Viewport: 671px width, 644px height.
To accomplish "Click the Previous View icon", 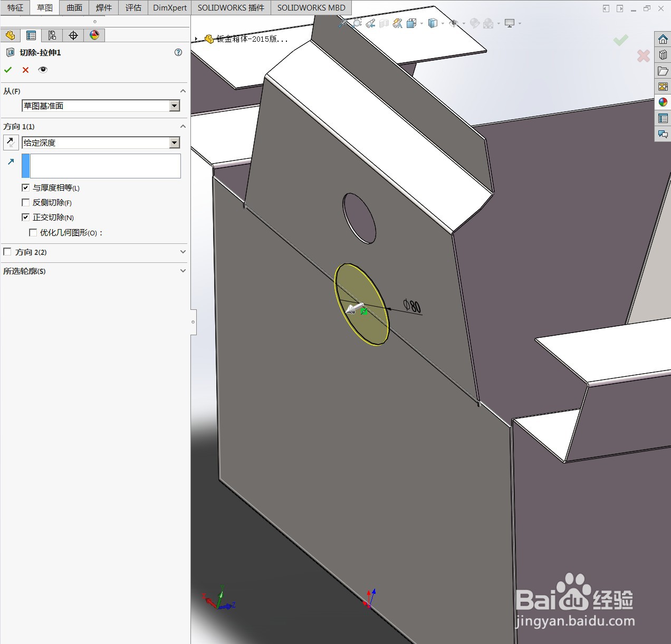I will click(x=370, y=23).
